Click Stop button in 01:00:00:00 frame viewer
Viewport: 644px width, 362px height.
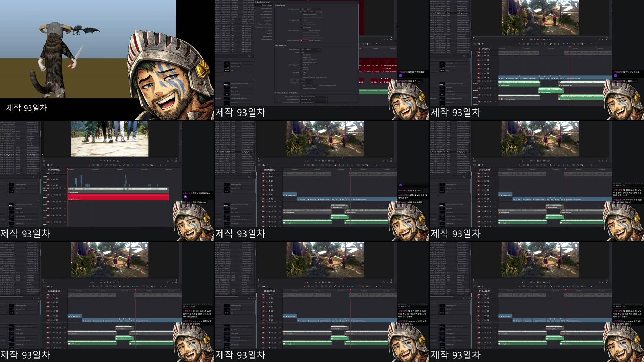(x=107, y=161)
